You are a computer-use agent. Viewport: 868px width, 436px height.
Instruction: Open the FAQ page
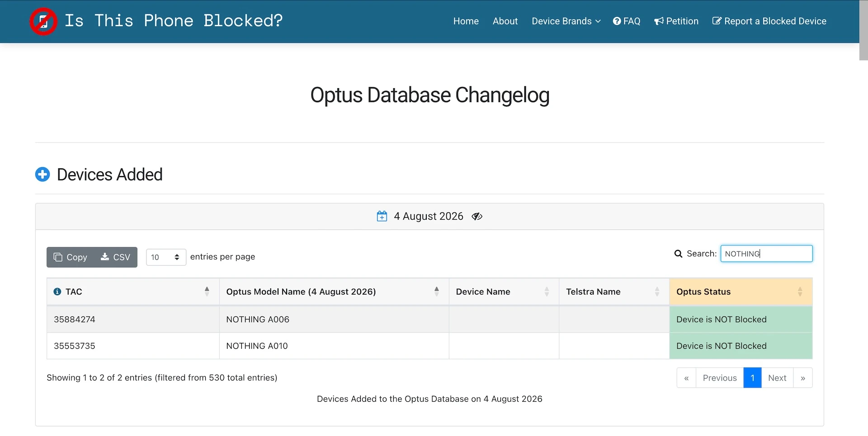627,21
